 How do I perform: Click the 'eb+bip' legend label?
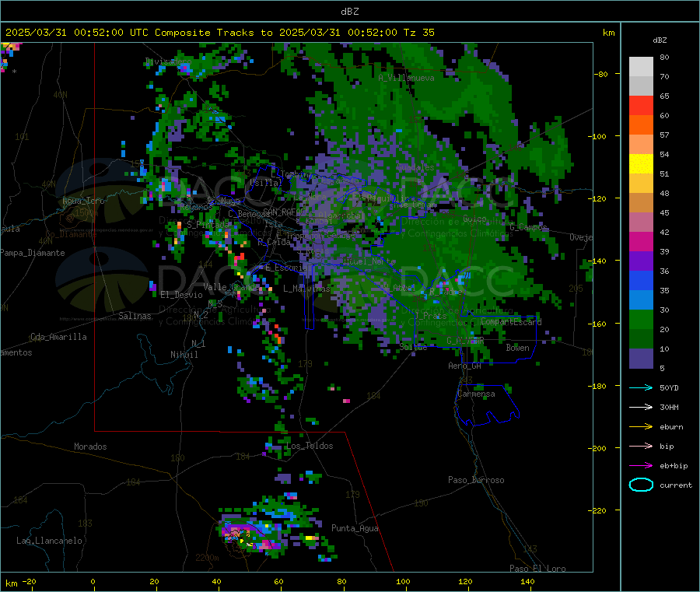pyautogui.click(x=674, y=466)
